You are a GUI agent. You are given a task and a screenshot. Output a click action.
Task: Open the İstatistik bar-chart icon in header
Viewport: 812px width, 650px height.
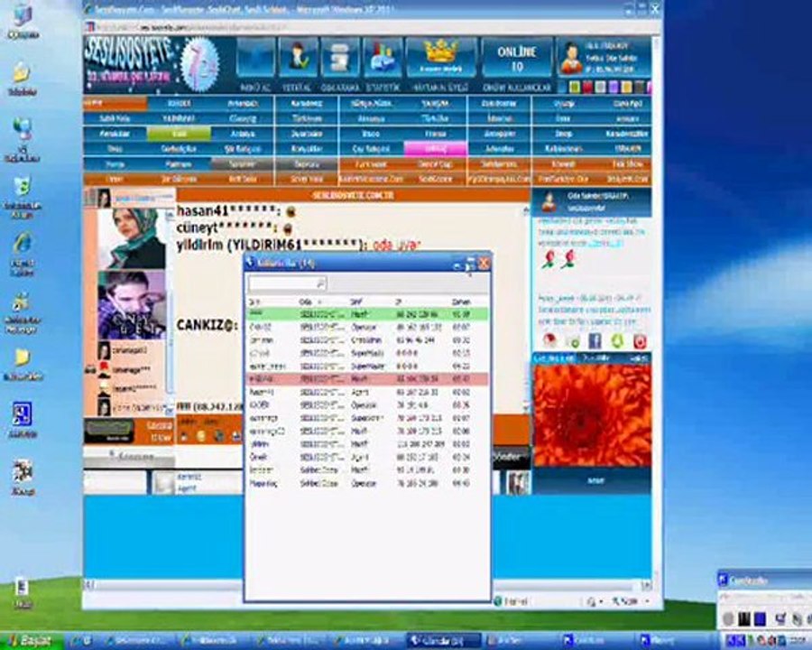point(383,58)
